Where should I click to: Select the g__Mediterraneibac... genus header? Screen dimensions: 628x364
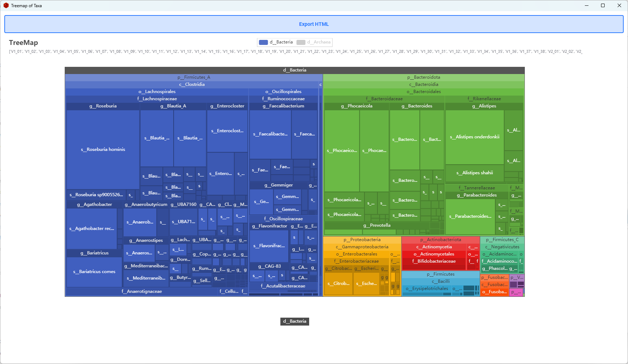tap(146, 266)
